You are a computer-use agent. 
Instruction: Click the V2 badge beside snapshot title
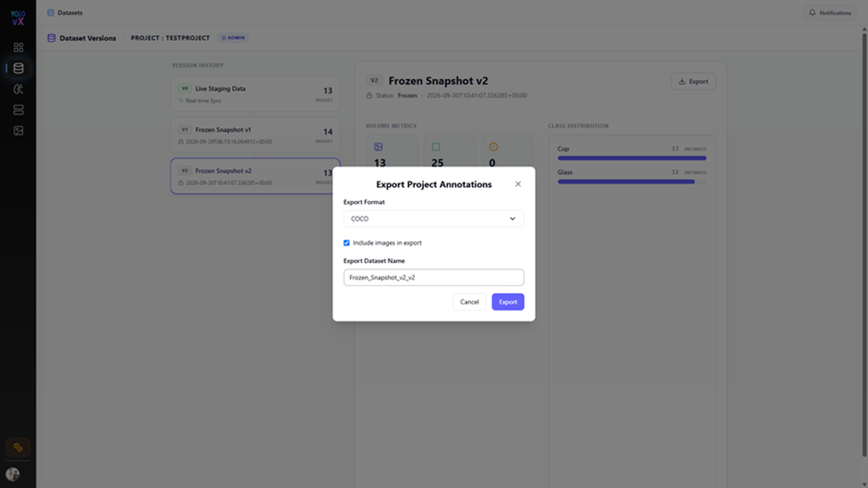[374, 80]
